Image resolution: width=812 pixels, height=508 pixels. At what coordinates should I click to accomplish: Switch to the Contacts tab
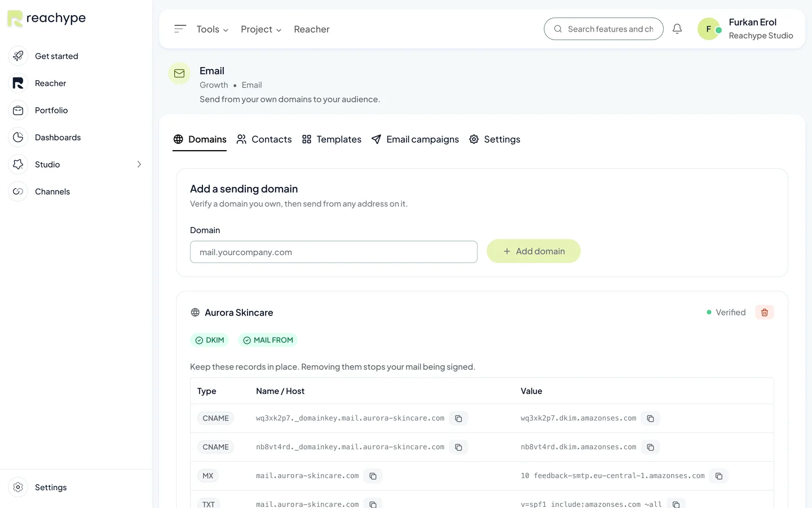[264, 139]
